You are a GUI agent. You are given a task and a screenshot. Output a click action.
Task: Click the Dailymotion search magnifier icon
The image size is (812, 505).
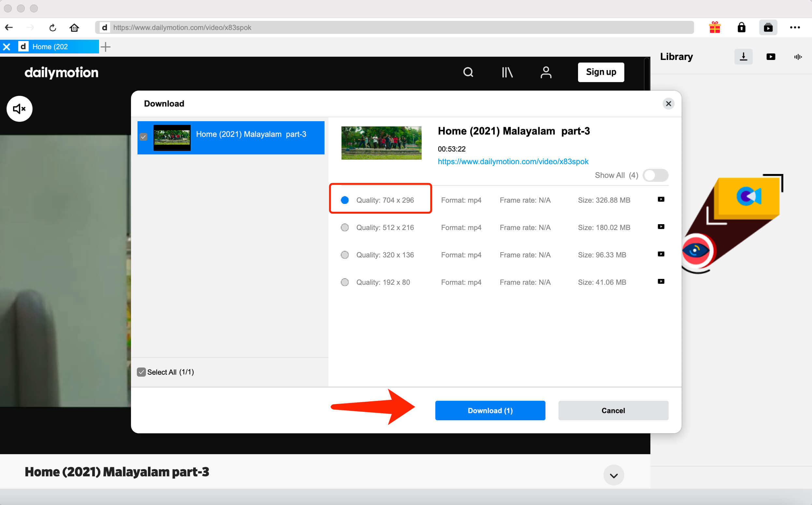[468, 72]
